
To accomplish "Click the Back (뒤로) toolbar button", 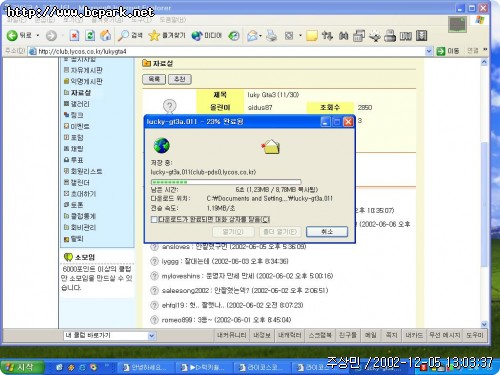I will (19, 35).
